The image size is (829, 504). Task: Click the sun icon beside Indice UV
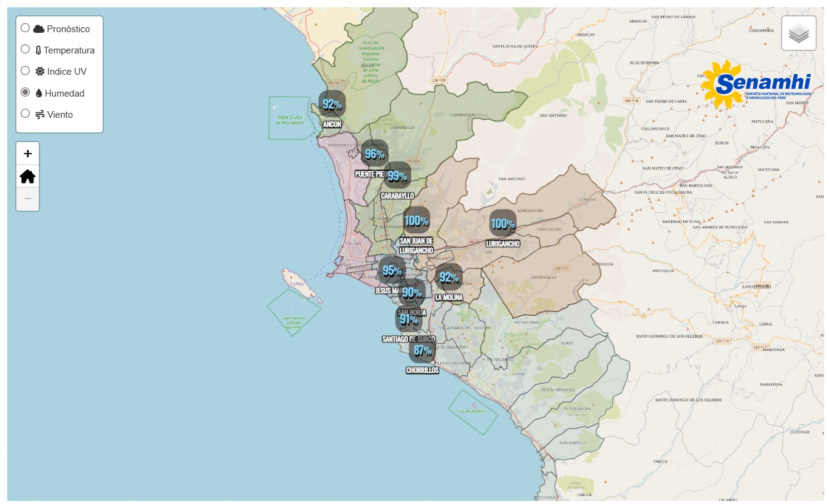pos(39,71)
